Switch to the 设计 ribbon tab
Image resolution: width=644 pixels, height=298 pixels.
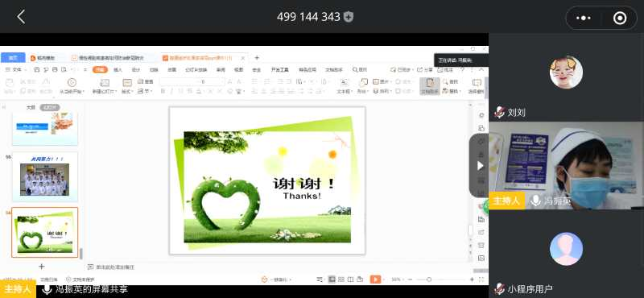coord(135,70)
